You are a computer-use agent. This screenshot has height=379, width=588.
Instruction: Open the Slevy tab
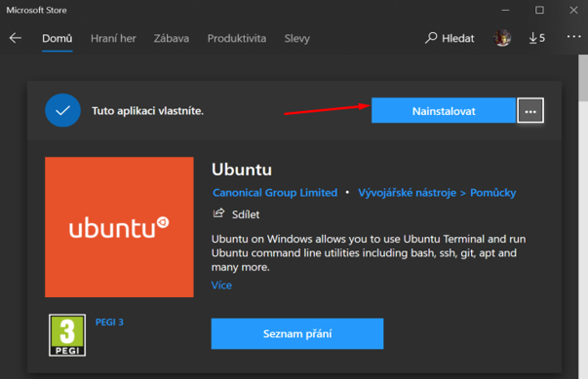click(297, 38)
